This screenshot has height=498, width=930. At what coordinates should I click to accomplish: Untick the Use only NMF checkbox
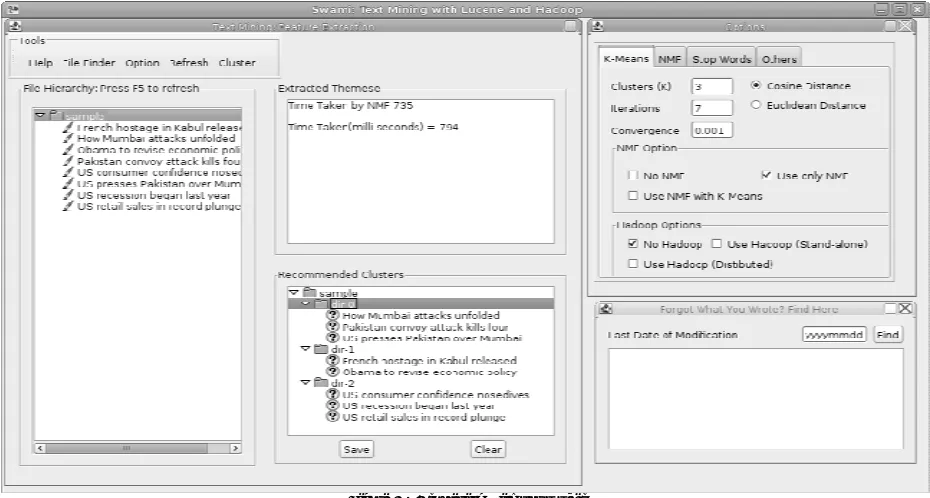pos(766,175)
